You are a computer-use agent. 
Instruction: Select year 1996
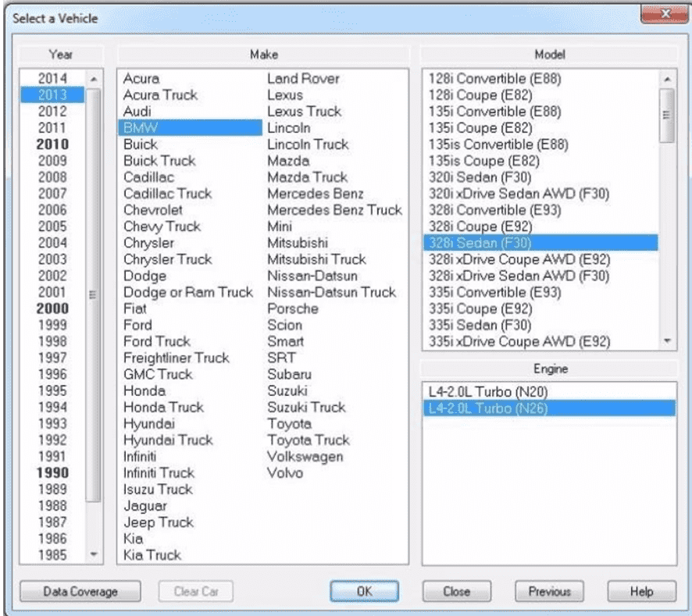(52, 374)
